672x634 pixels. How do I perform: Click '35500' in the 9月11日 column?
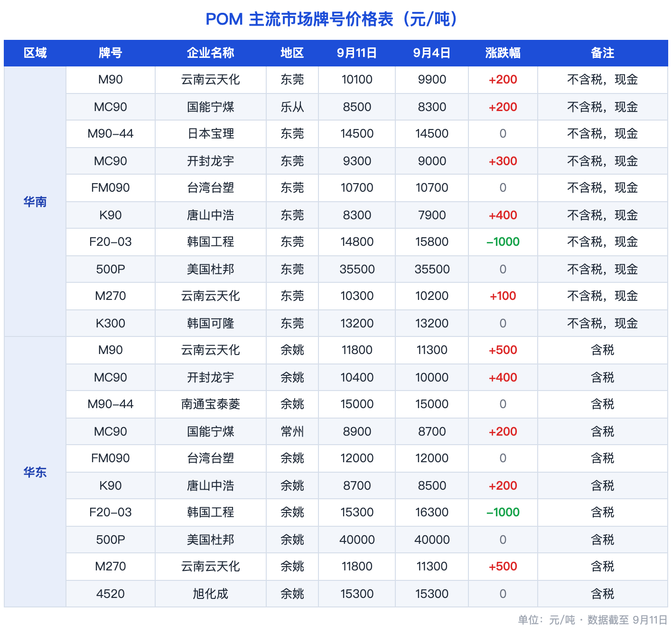pos(357,269)
